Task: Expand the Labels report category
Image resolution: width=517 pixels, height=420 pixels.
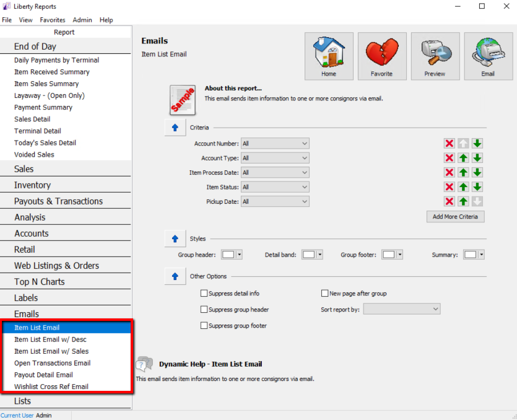Action: (66, 298)
